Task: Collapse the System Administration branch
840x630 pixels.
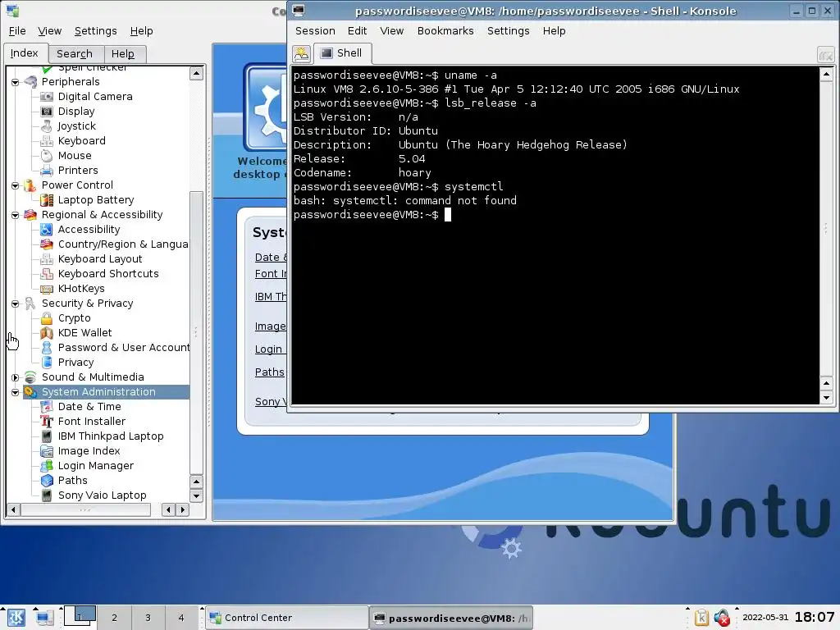Action: click(x=15, y=392)
